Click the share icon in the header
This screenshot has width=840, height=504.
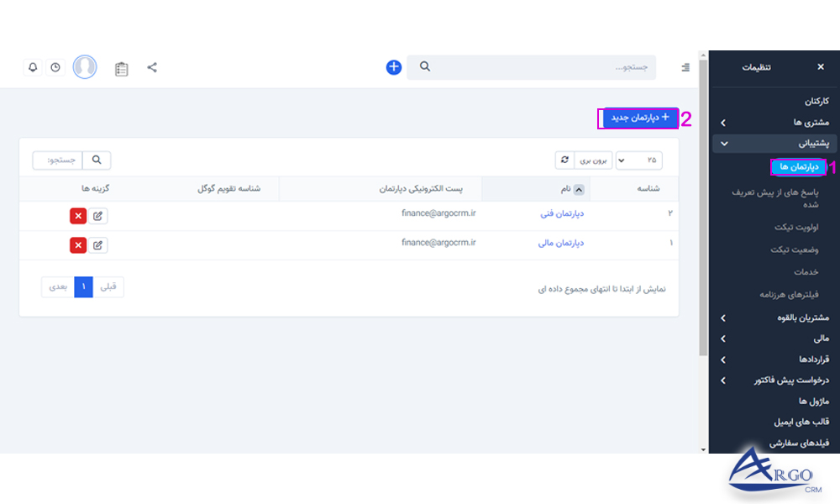click(x=152, y=67)
